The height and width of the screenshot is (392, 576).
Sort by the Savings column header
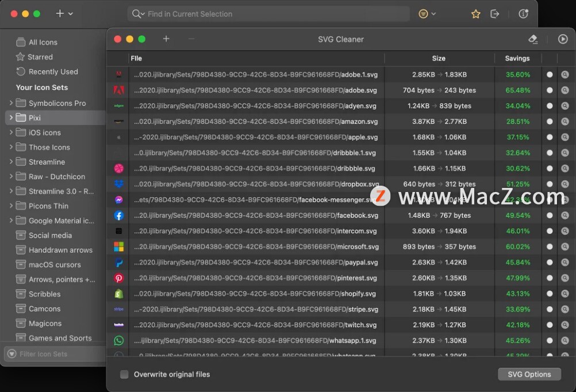coord(517,59)
